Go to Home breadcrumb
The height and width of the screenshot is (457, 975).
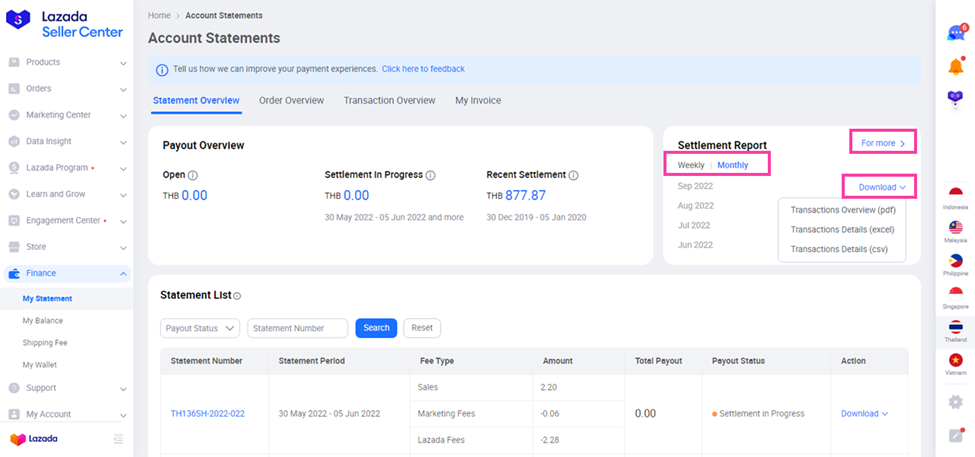coord(159,16)
